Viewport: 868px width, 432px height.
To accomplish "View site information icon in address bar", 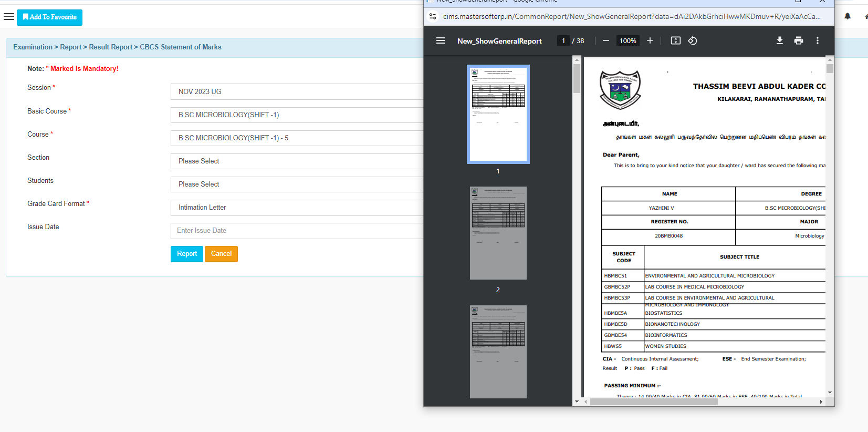I will (x=433, y=16).
